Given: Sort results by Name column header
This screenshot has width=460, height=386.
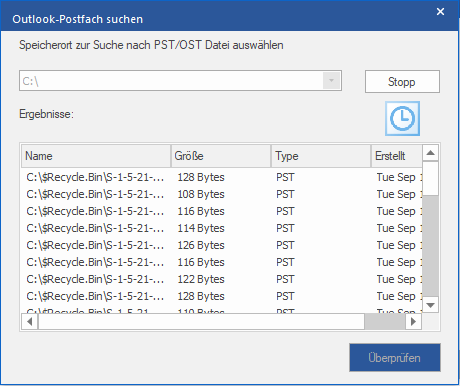Looking at the screenshot, I should (96, 156).
